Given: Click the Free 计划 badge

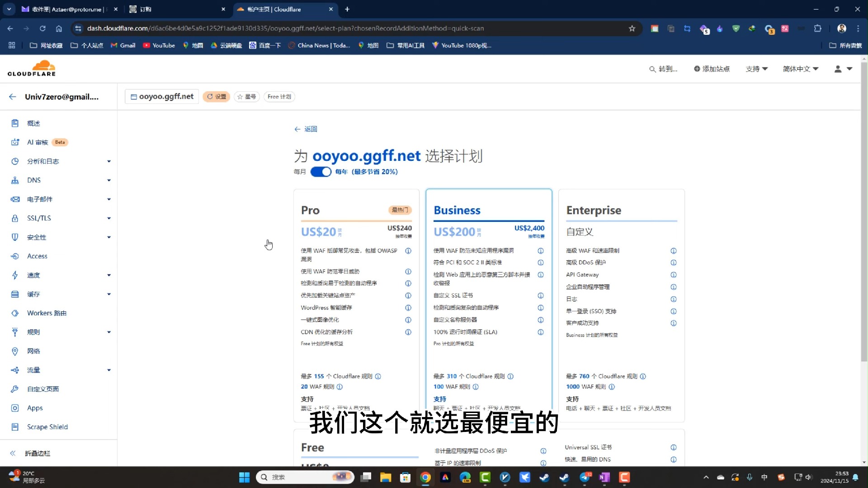Looking at the screenshot, I should pyautogui.click(x=279, y=97).
